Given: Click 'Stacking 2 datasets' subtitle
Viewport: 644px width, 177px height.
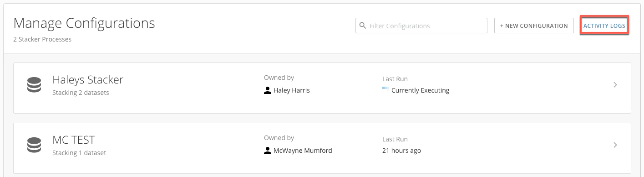Looking at the screenshot, I should [81, 93].
